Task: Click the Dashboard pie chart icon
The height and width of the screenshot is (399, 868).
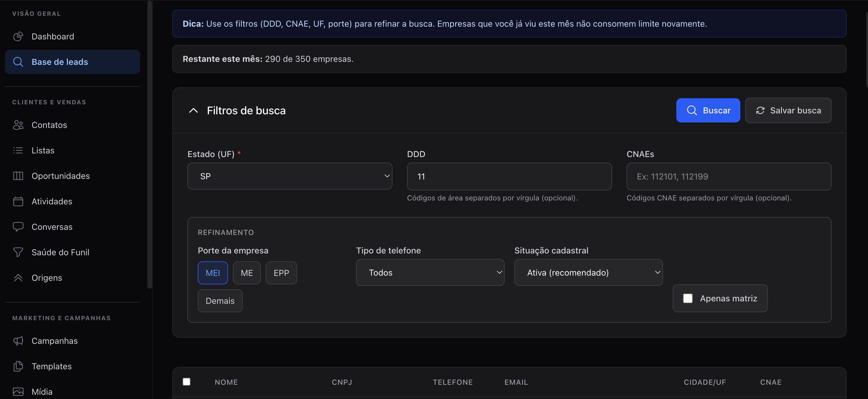Action: [18, 36]
